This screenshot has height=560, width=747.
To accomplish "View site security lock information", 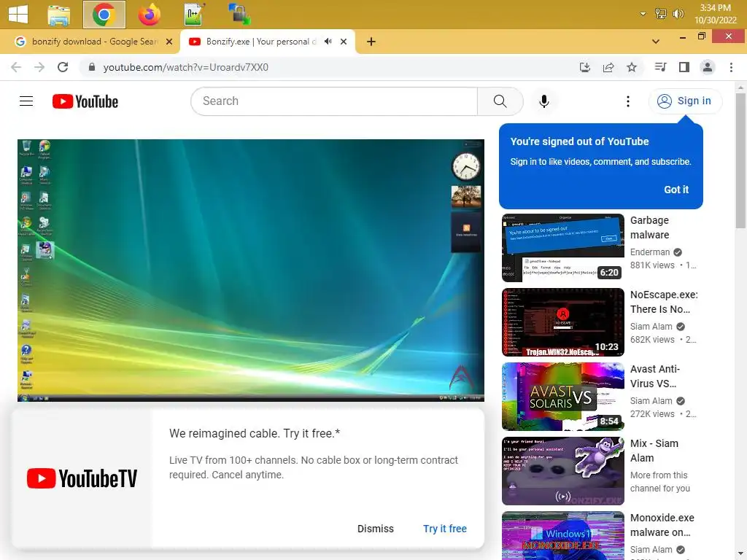I will point(92,67).
